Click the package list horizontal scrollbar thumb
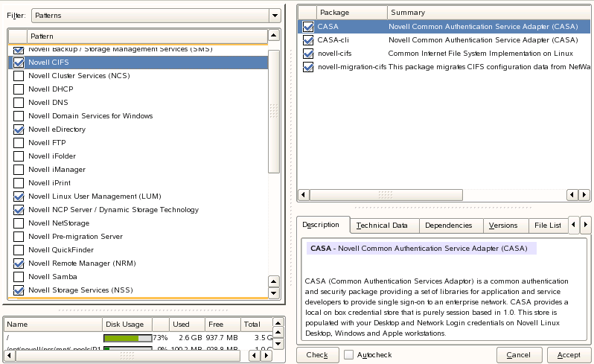The width and height of the screenshot is (594, 364). pyautogui.click(x=386, y=195)
